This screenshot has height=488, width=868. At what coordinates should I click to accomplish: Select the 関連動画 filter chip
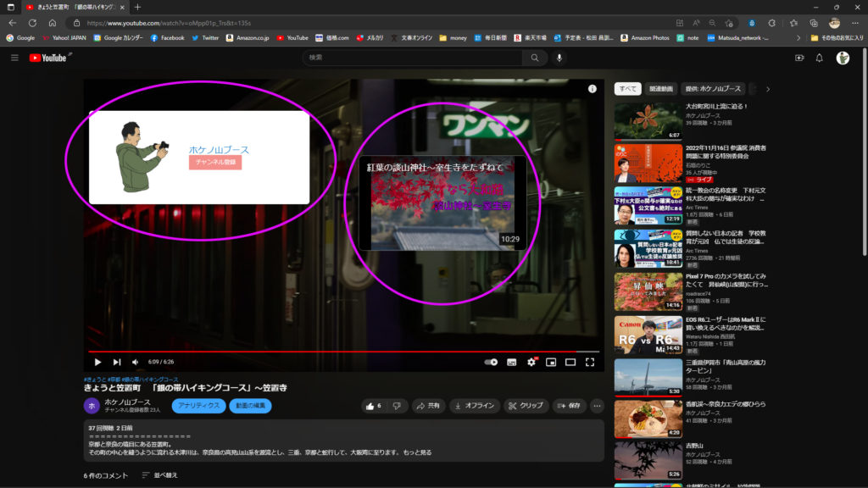point(660,88)
